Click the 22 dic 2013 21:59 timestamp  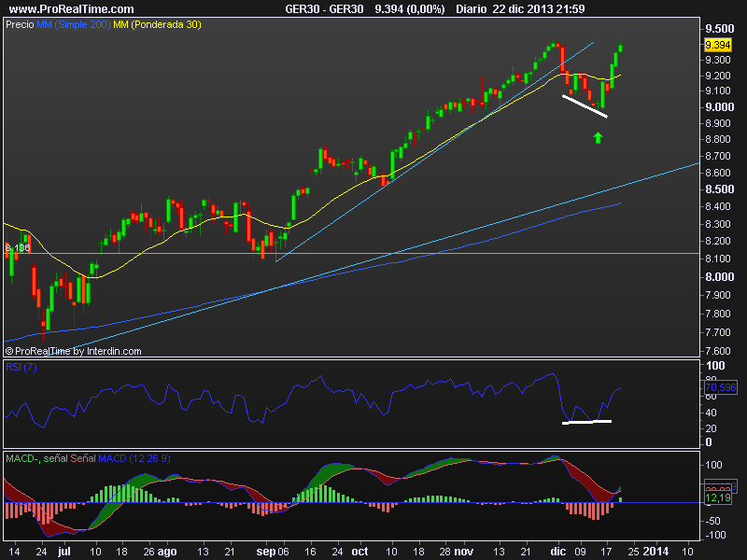pos(539,8)
